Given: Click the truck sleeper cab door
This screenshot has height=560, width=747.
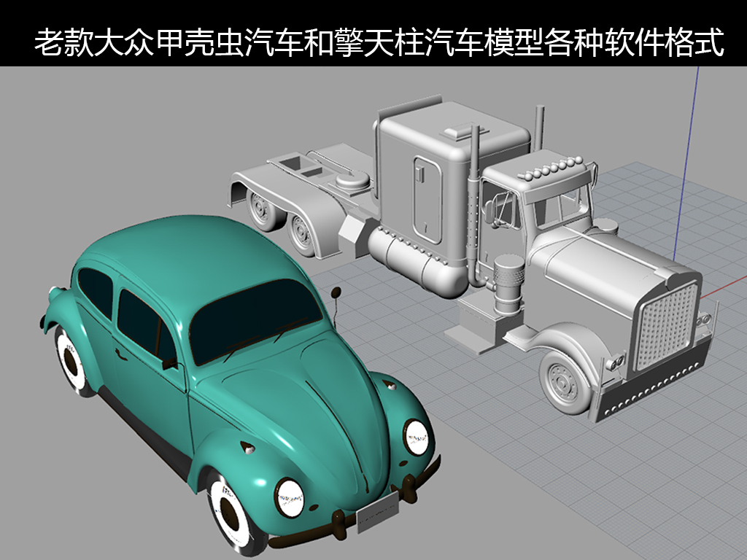Looking at the screenshot, I should click(427, 198).
